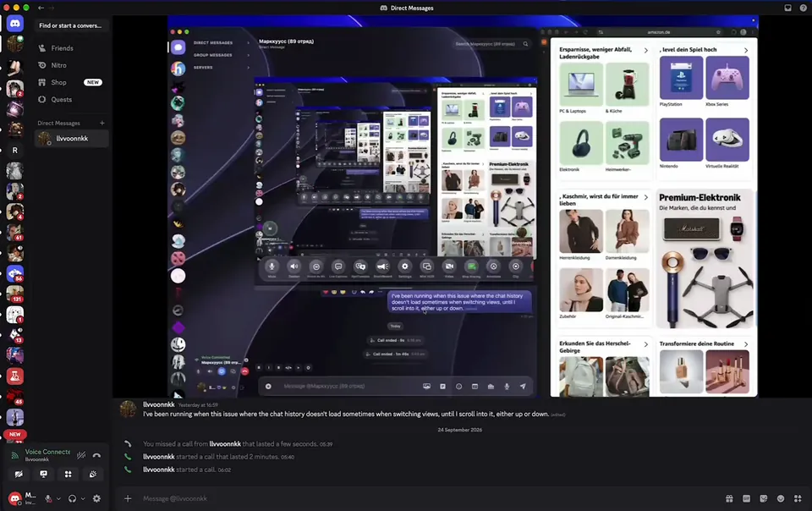The height and width of the screenshot is (511, 812).
Task: Open llvvoonnkk's profile from the chat message
Action: [x=158, y=404]
